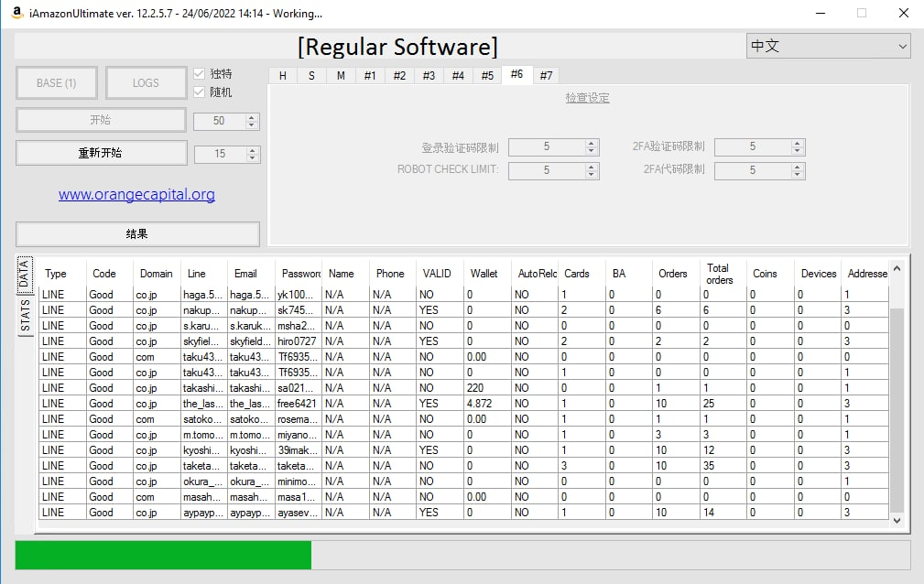924x584 pixels.
Task: Click the Amazon app icon in title bar
Action: click(16, 13)
